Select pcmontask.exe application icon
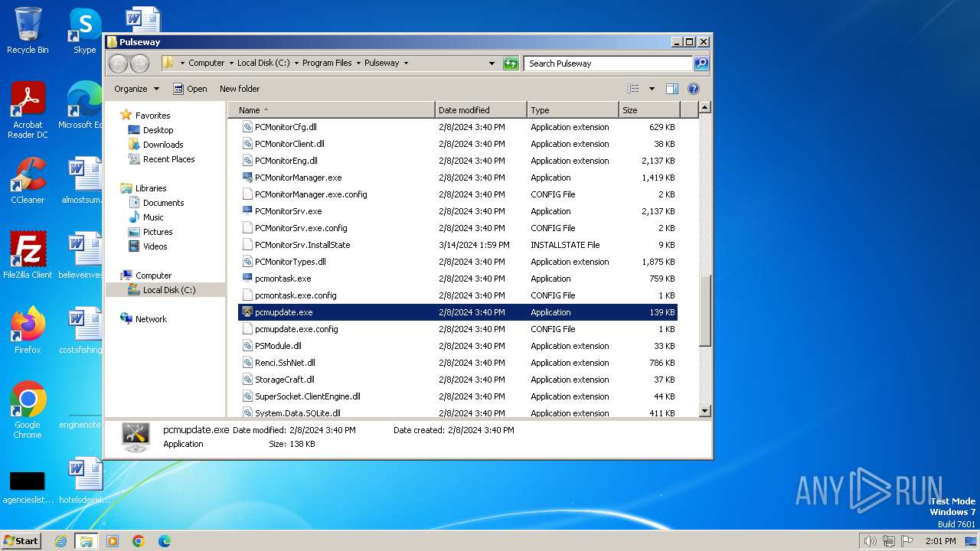980x551 pixels. 247,279
